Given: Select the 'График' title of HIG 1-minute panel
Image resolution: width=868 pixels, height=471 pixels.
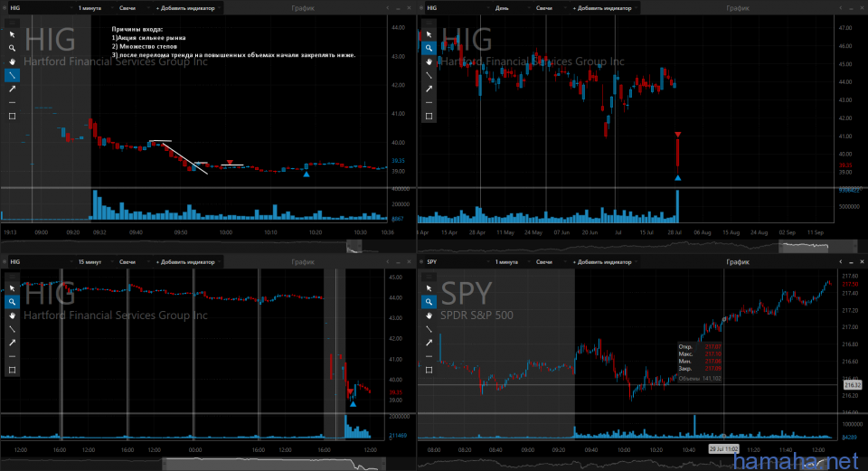Looking at the screenshot, I should (303, 8).
